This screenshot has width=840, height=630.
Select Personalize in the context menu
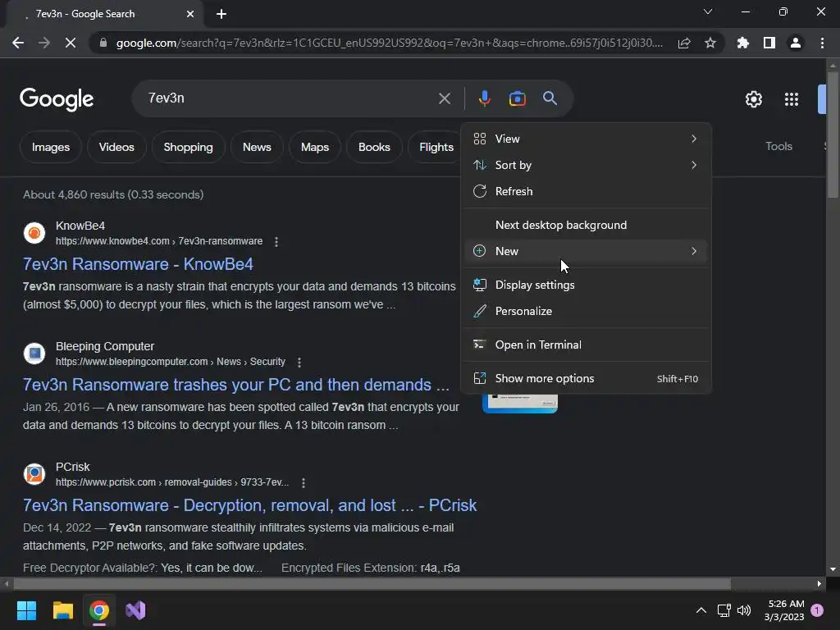[586, 311]
